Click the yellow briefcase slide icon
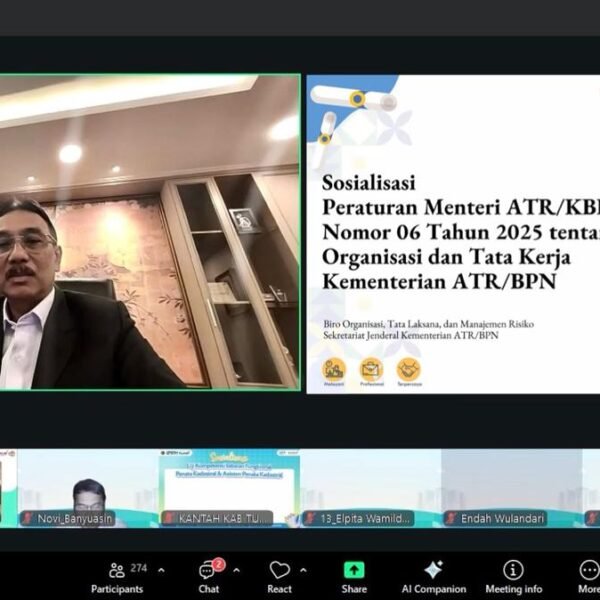Screen dimensions: 600x600 click(371, 369)
